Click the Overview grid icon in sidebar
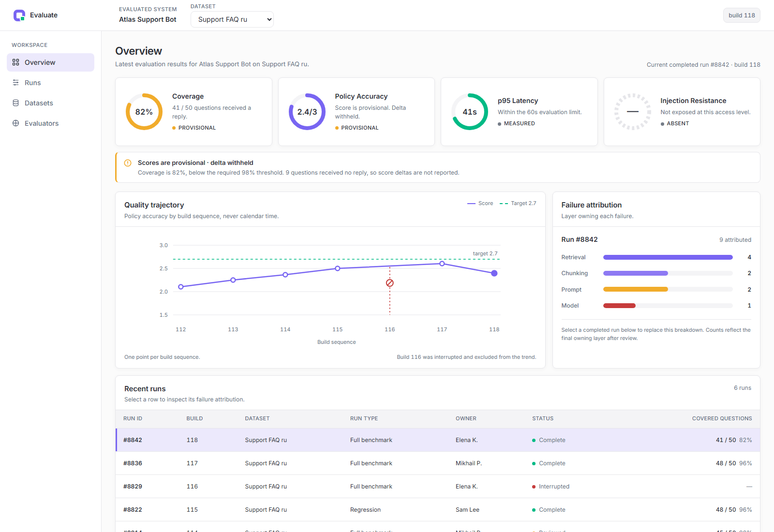 click(16, 62)
